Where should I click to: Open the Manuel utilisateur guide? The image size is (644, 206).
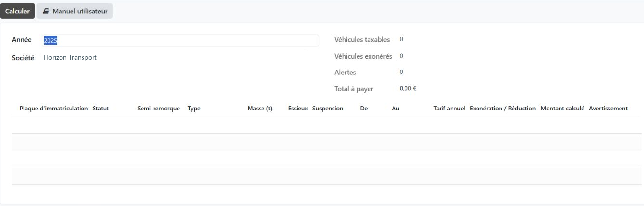[75, 12]
